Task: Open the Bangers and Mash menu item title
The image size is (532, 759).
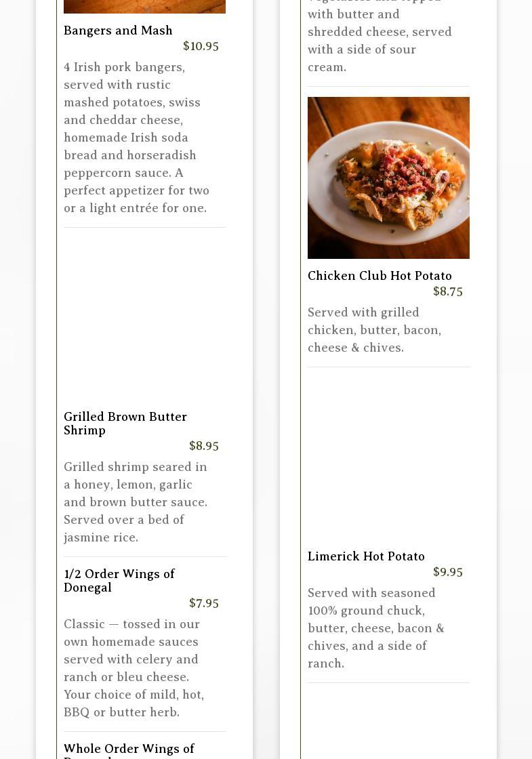Action: pyautogui.click(x=118, y=30)
